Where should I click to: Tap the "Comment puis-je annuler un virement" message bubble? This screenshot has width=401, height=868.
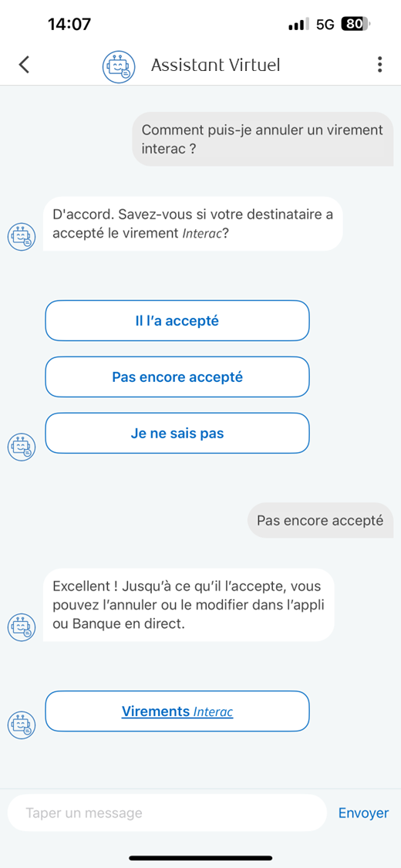263,139
